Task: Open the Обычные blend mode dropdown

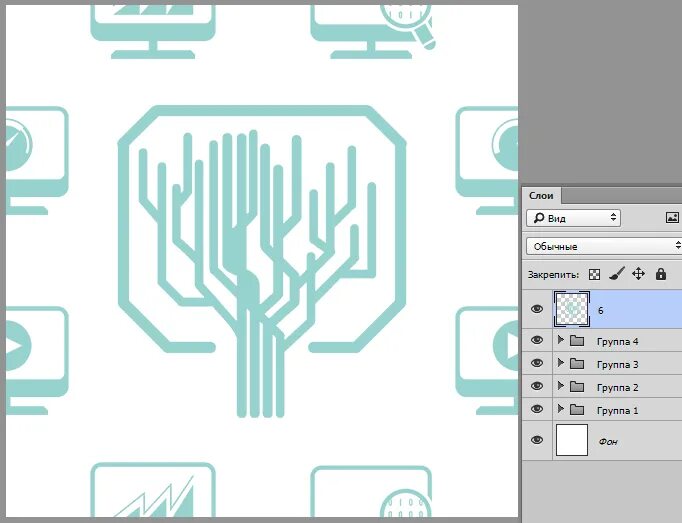Action: point(604,246)
